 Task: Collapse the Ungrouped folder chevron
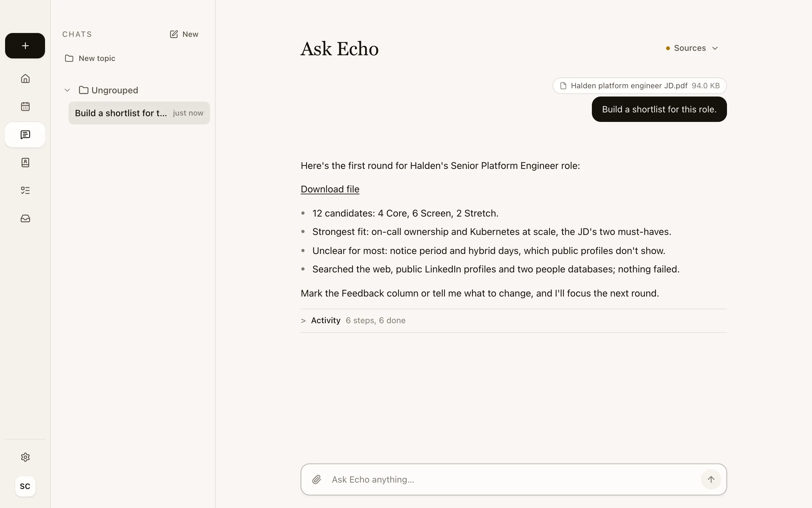click(x=67, y=90)
